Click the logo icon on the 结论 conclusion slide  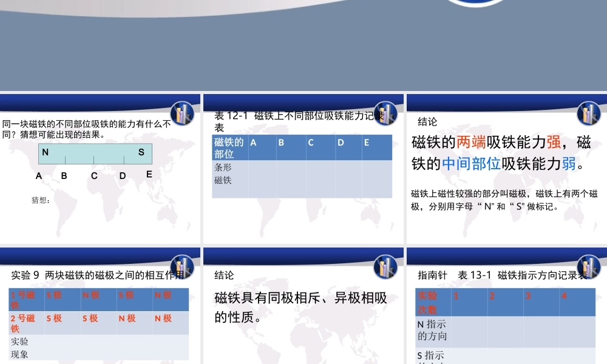(588, 113)
